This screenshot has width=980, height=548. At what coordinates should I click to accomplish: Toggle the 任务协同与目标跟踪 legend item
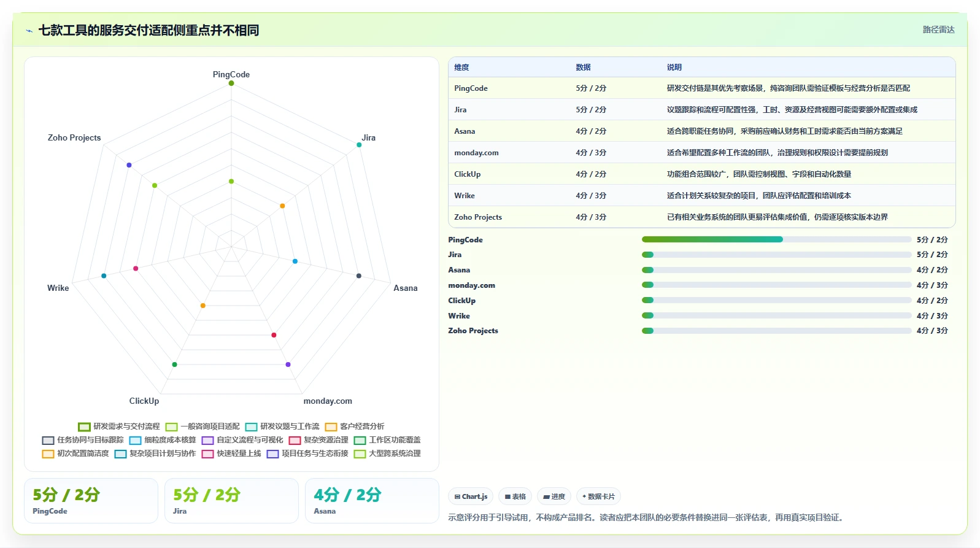point(82,440)
